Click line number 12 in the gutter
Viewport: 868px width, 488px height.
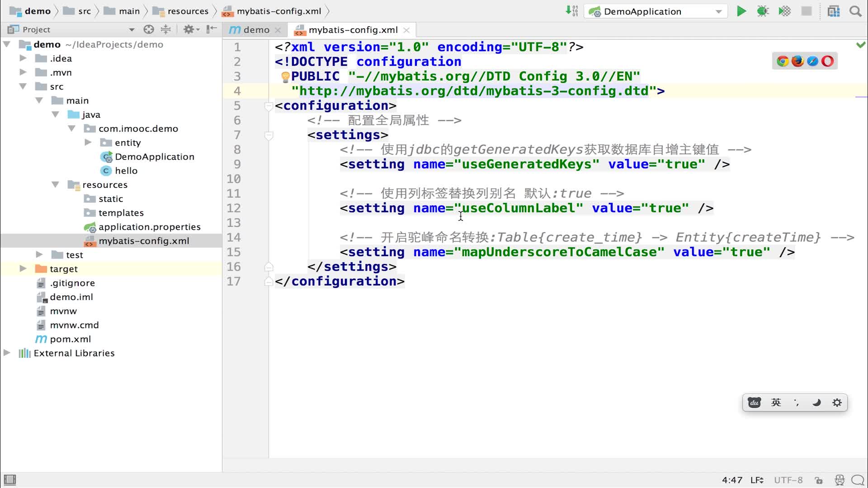pos(234,208)
